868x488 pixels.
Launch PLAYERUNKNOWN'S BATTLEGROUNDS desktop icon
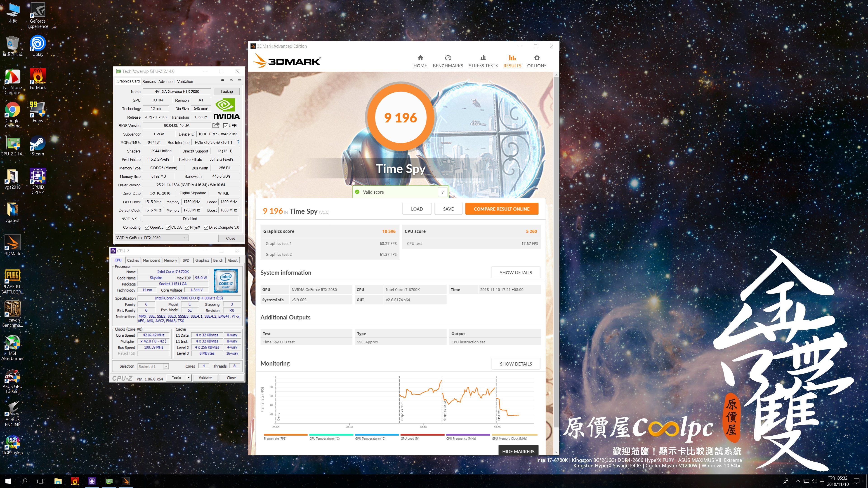pos(12,281)
